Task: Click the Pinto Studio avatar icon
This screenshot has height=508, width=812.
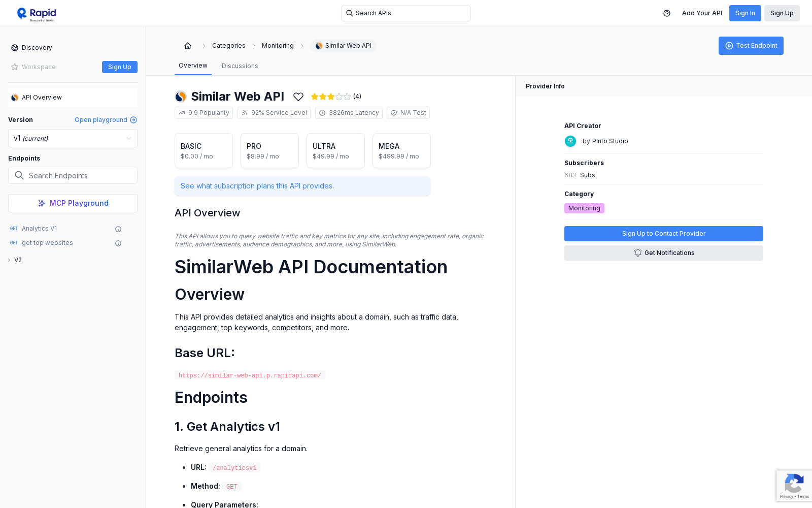Action: tap(570, 141)
